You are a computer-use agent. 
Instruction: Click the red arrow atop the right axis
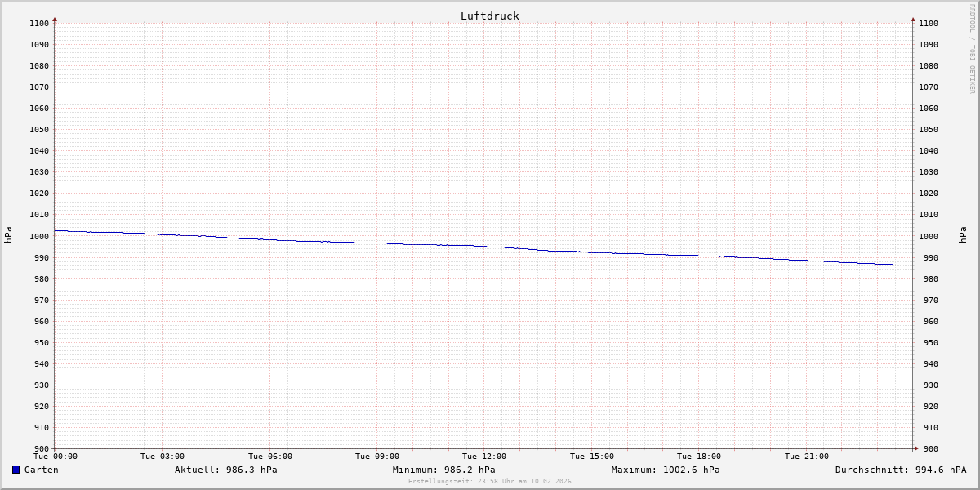tap(913, 18)
